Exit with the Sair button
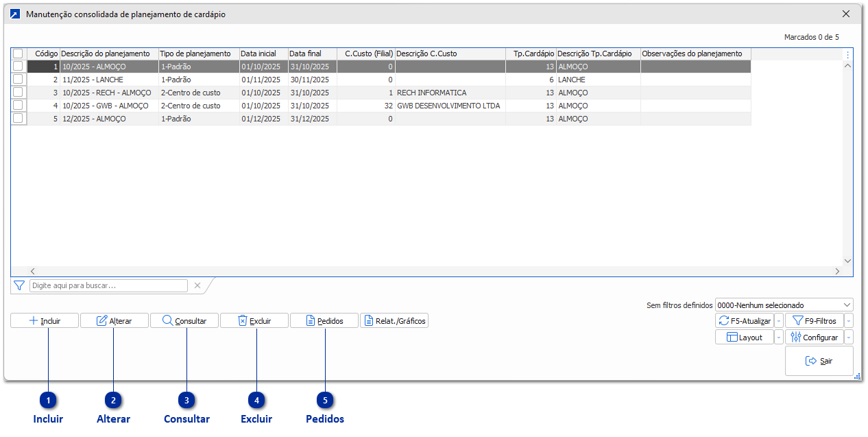This screenshot has width=868, height=437. coord(819,361)
